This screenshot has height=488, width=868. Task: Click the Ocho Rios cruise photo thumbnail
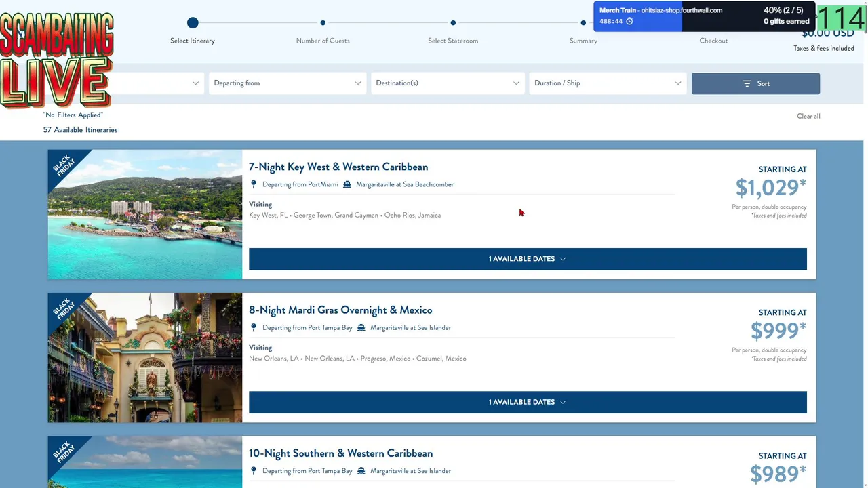(145, 214)
